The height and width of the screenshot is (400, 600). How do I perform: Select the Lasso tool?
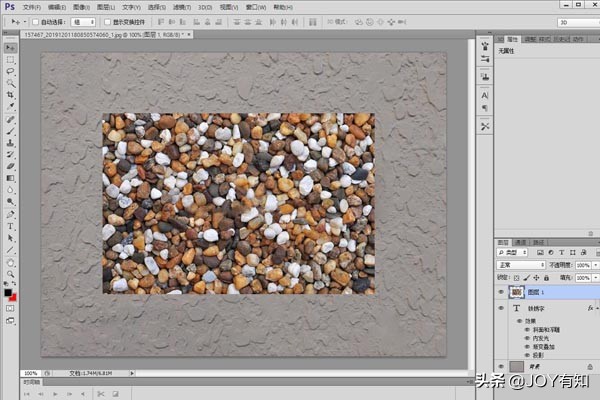pyautogui.click(x=10, y=71)
